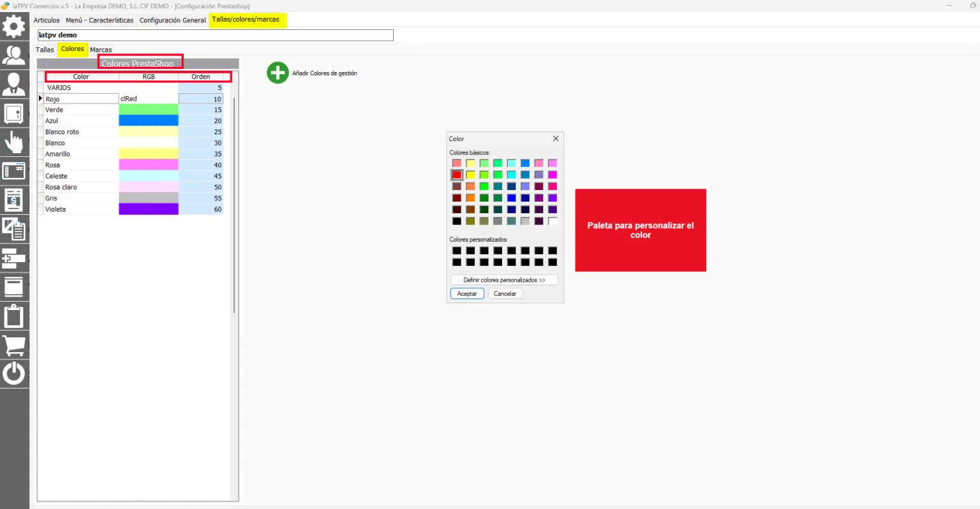
Task: Open the window layout sidebar icon
Action: pos(14,171)
